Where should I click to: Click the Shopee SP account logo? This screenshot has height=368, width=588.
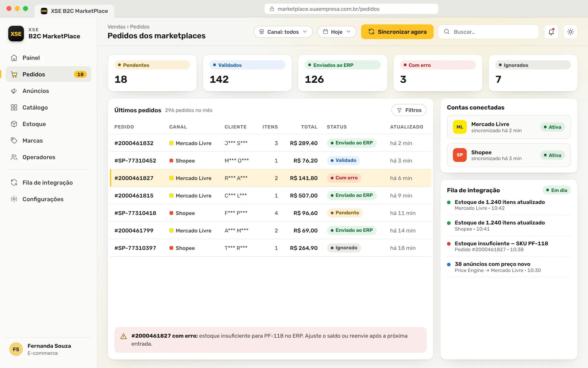click(460, 155)
